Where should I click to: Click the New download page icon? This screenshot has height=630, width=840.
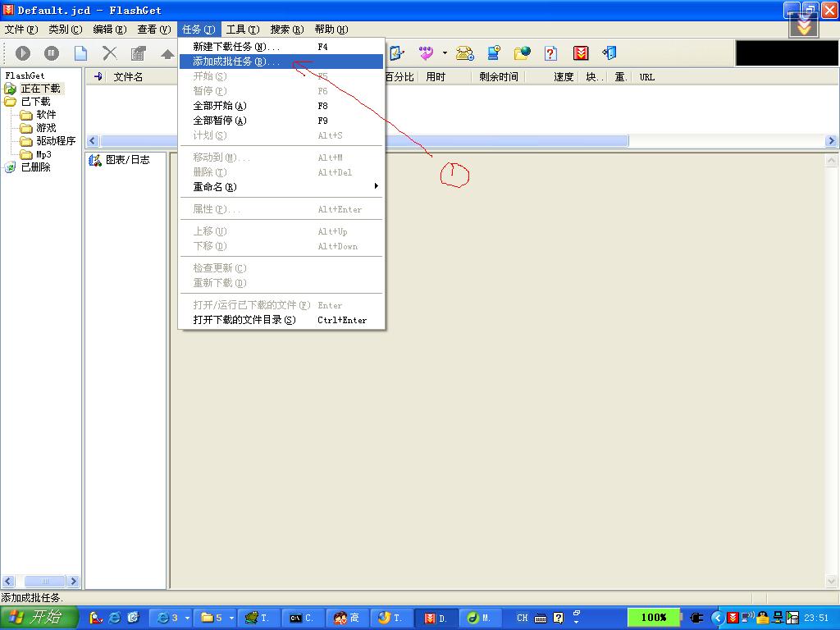click(x=80, y=53)
